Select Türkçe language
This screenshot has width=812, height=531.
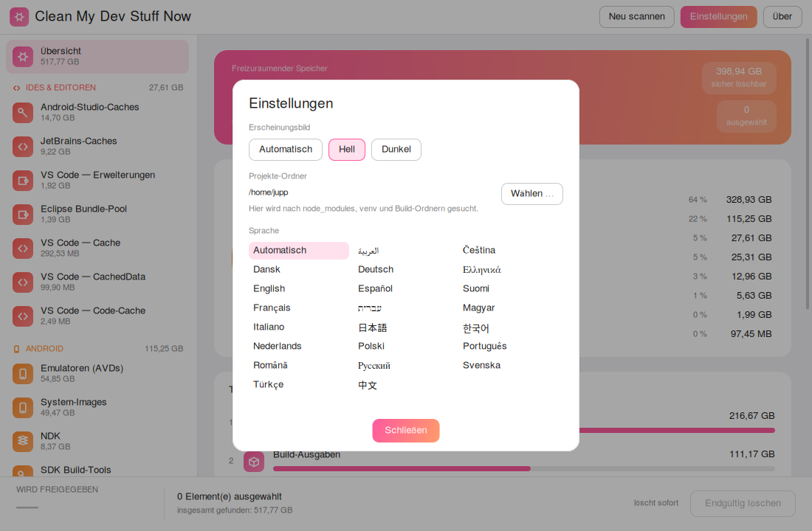point(299,384)
